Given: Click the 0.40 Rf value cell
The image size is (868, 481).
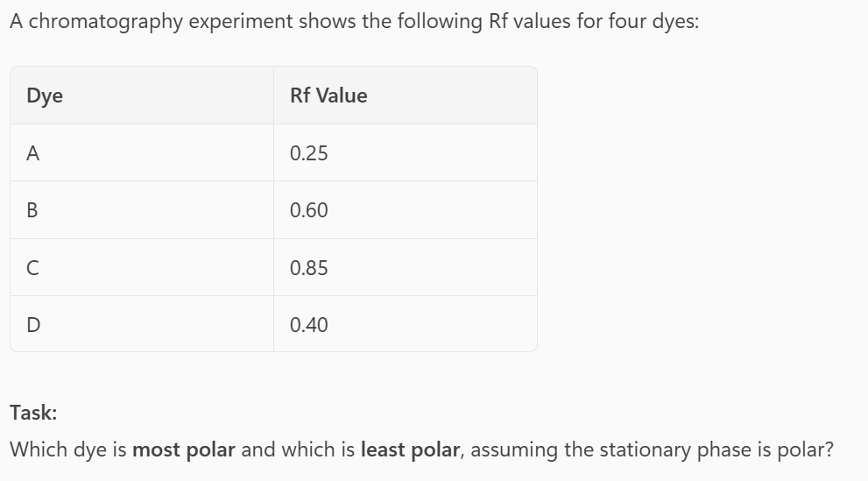Looking at the screenshot, I should point(309,325).
